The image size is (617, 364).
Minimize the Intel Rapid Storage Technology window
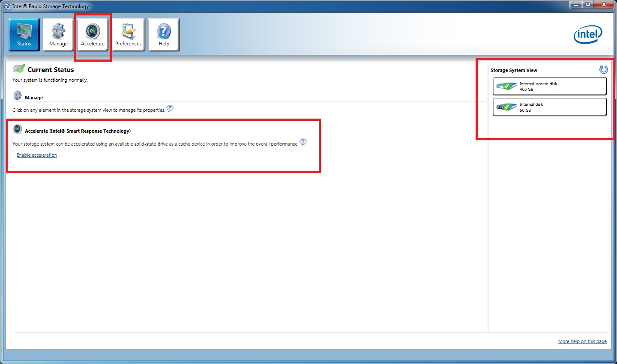(x=575, y=5)
